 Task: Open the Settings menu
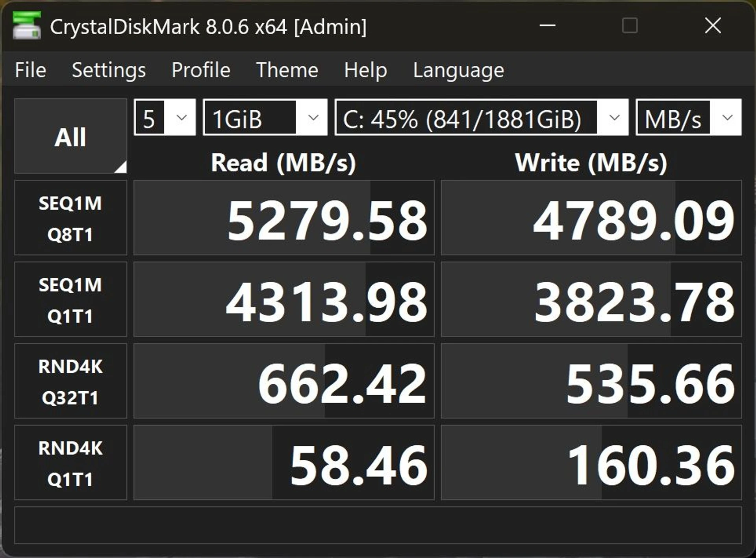[109, 70]
